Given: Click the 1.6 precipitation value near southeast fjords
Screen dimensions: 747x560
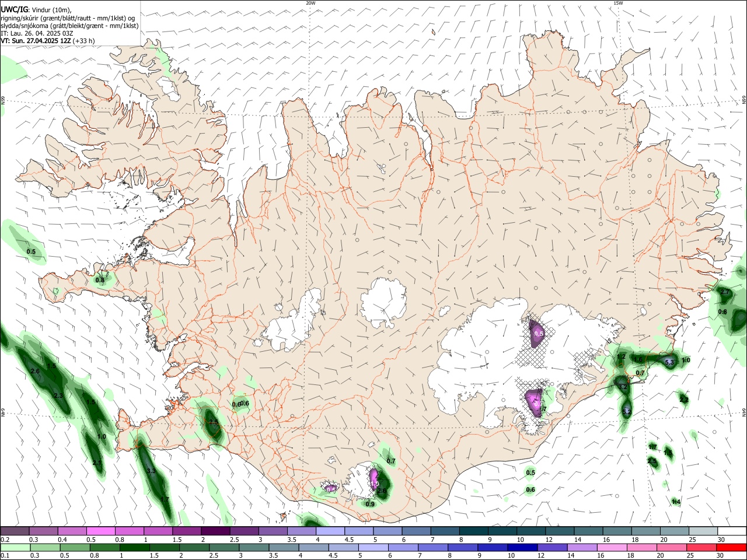Looking at the screenshot, I should coord(638,359).
